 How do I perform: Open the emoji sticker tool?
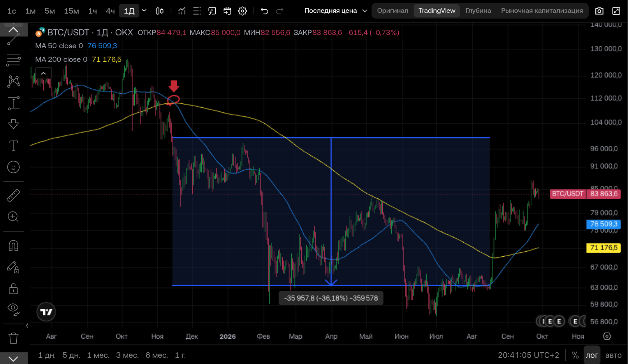[13, 167]
